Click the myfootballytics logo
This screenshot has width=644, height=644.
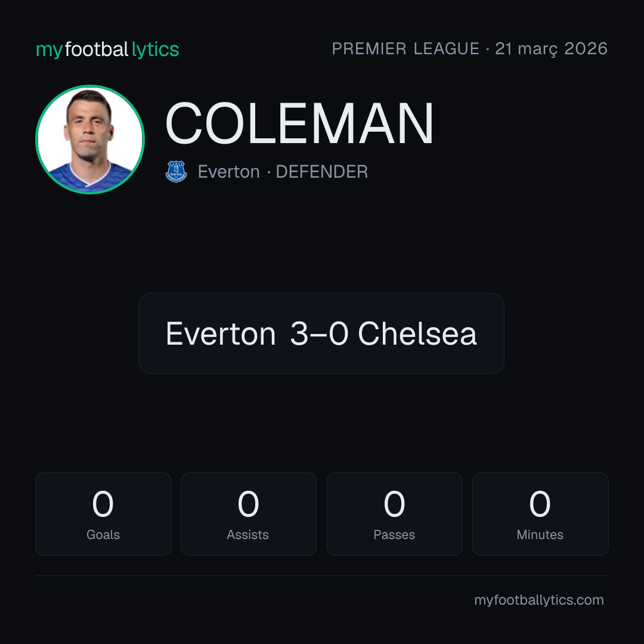pos(107,49)
